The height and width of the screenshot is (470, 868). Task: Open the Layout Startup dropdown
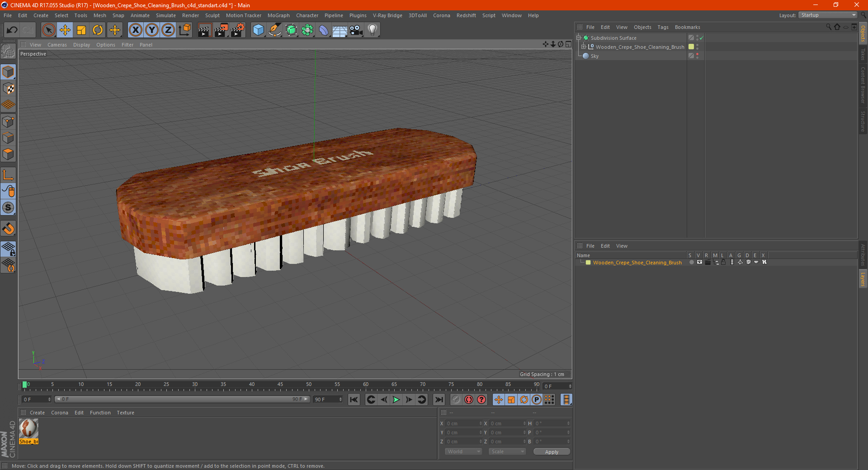coord(828,15)
